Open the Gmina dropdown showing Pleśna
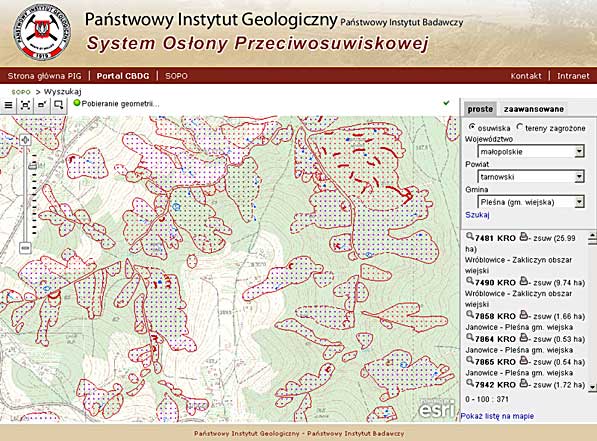The height and width of the screenshot is (441, 597). coord(531,202)
